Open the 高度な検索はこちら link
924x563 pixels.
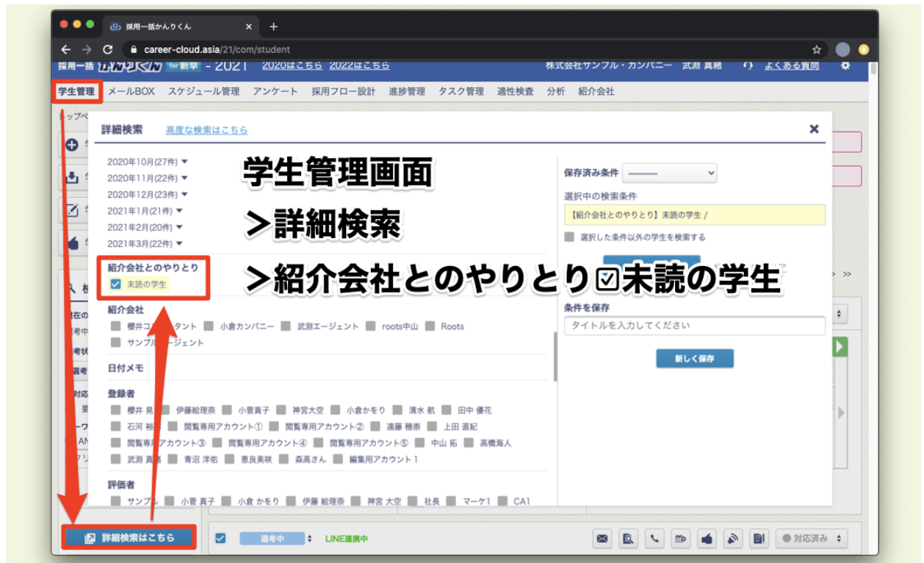pyautogui.click(x=208, y=129)
